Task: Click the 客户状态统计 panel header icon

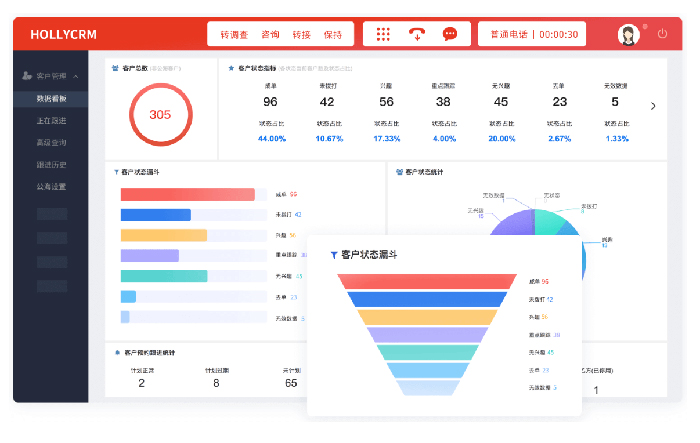Action: [399, 172]
